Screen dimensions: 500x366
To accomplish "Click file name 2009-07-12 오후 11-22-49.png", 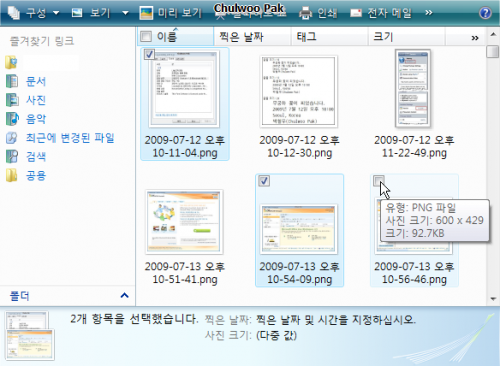I will (x=414, y=146).
